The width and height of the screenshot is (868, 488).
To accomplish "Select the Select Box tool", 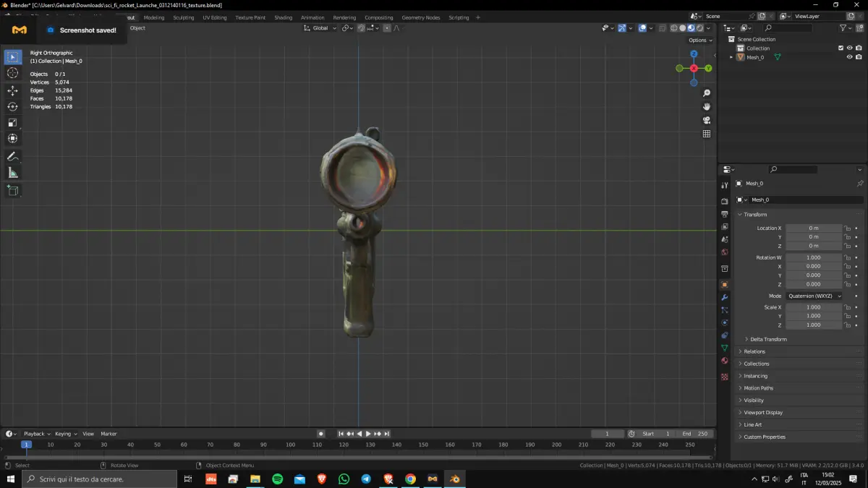I will click(12, 56).
